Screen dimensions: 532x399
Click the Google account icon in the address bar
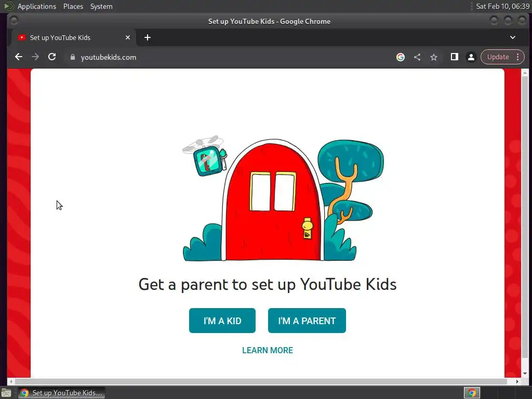click(x=401, y=57)
